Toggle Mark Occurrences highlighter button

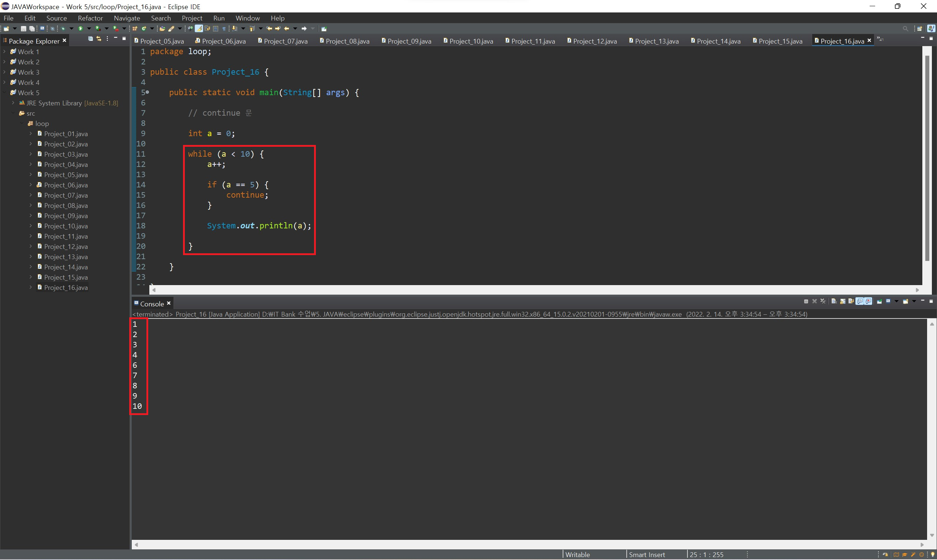[x=198, y=29]
